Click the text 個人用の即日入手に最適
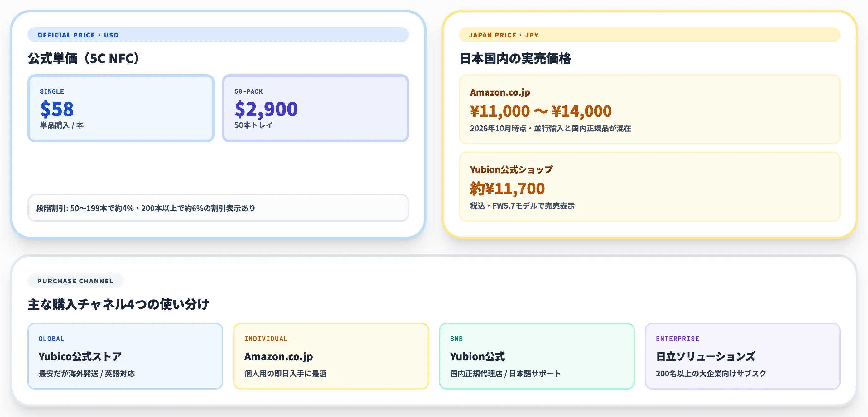This screenshot has height=417, width=868. [x=285, y=374]
